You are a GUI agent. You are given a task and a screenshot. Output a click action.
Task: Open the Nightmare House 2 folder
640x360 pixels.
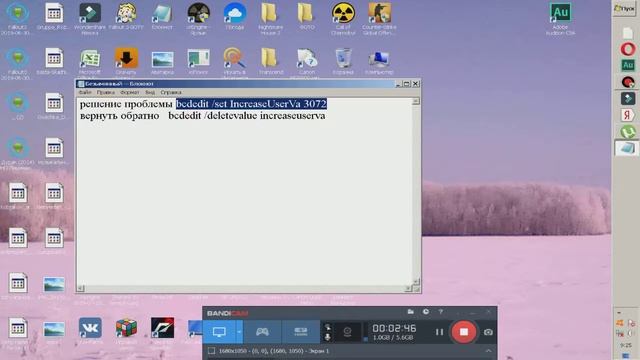click(270, 19)
